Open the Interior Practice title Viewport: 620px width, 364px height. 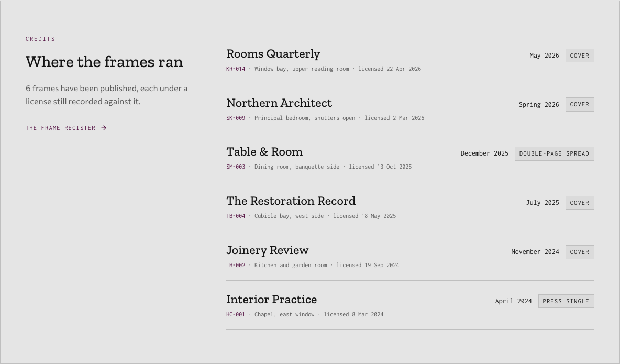(272, 300)
